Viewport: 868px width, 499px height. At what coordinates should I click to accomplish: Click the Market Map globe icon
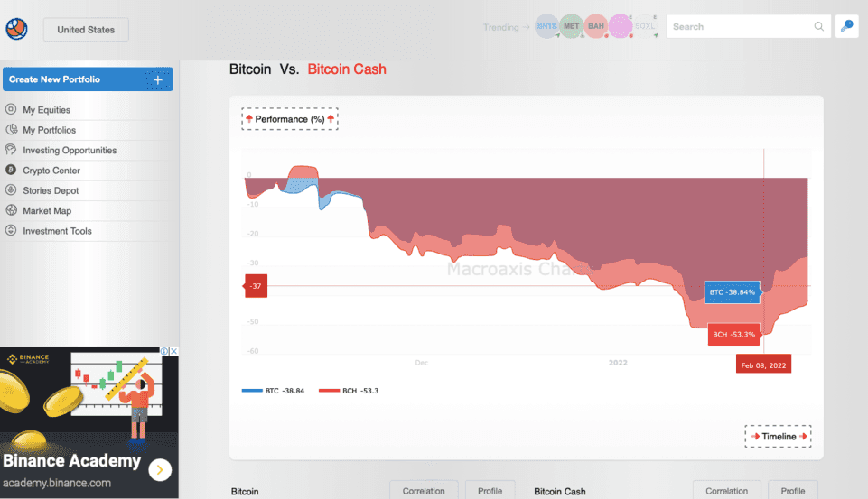11,211
